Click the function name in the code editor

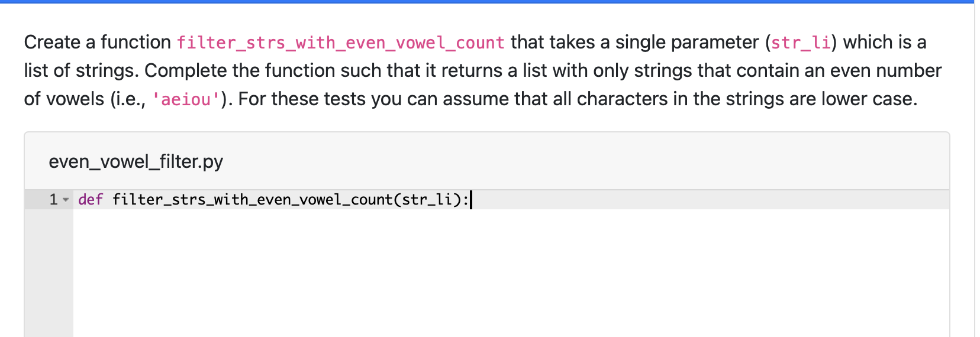click(x=253, y=200)
